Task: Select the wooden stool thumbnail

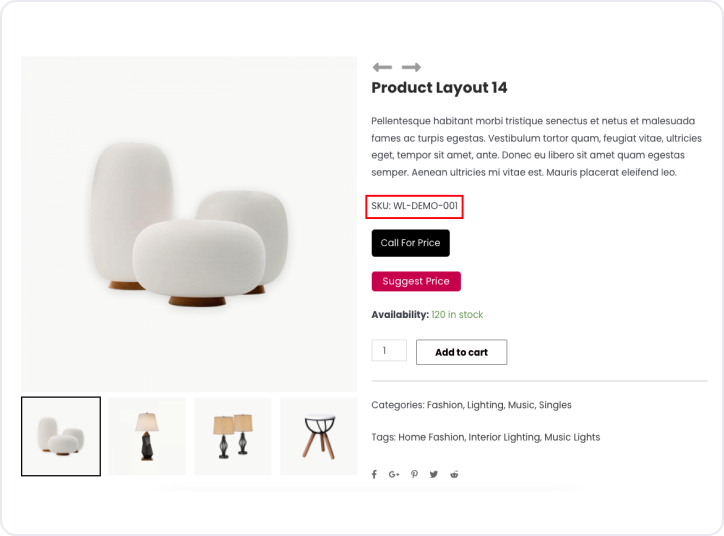Action: (x=318, y=436)
